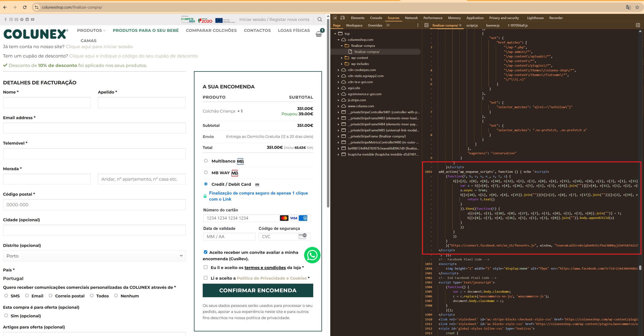Open Colunex YouTube via header icon
The width and height of the screenshot is (644, 336).
click(33, 19)
